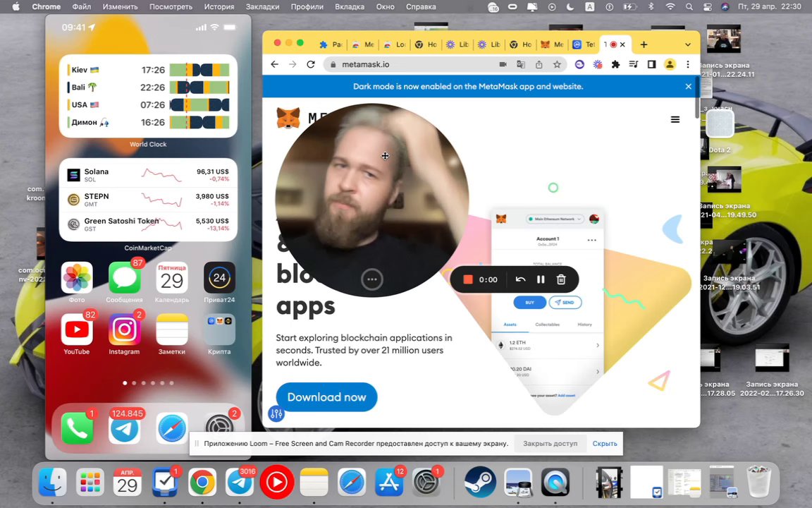
Task: Open Профили menu
Action: coord(307,7)
